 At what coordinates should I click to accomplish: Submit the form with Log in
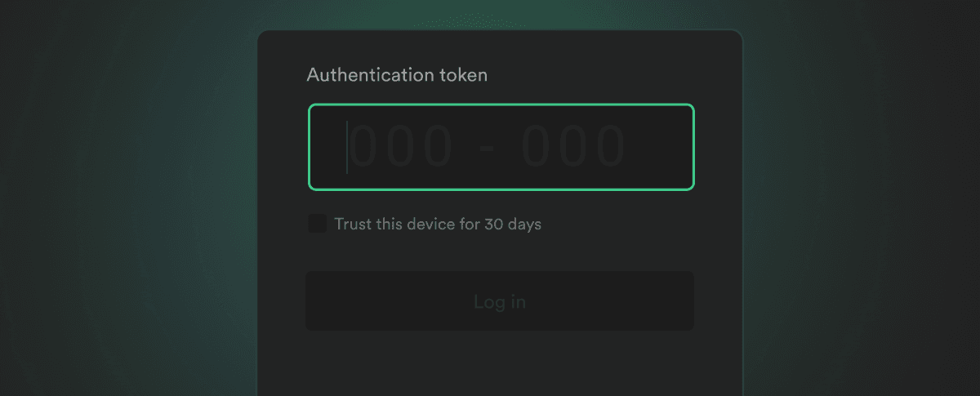point(500,301)
